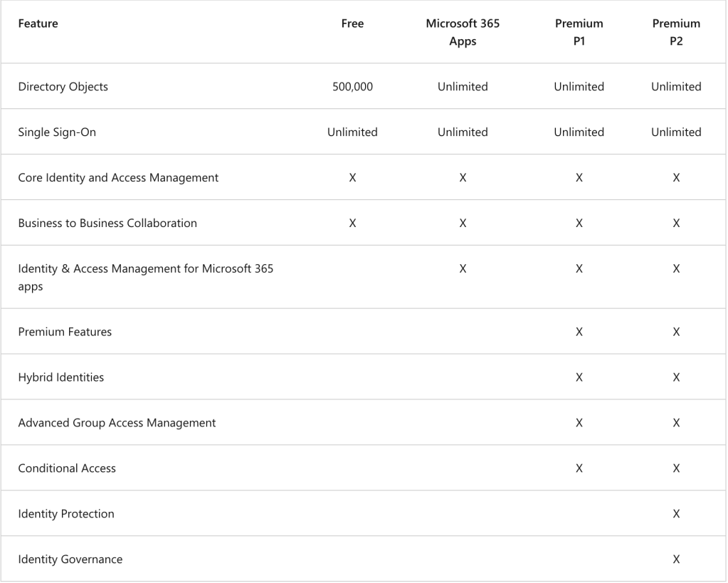728x583 pixels.
Task: Click Unlimited for Single Sign-On under Premium P1
Action: pos(579,132)
